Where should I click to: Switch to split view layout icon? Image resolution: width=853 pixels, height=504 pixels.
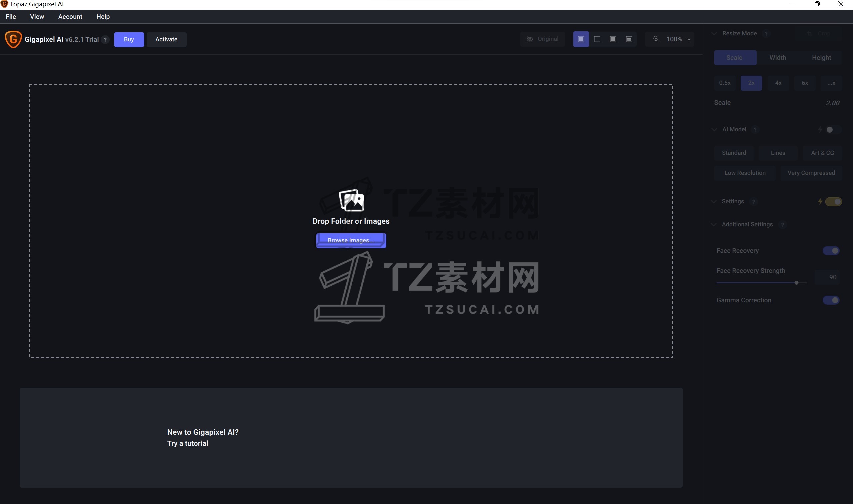597,39
